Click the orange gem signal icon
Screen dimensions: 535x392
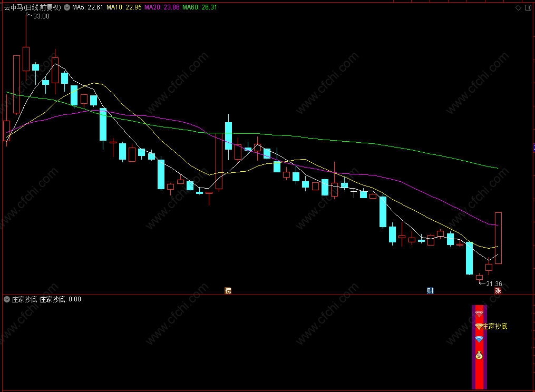point(479,327)
